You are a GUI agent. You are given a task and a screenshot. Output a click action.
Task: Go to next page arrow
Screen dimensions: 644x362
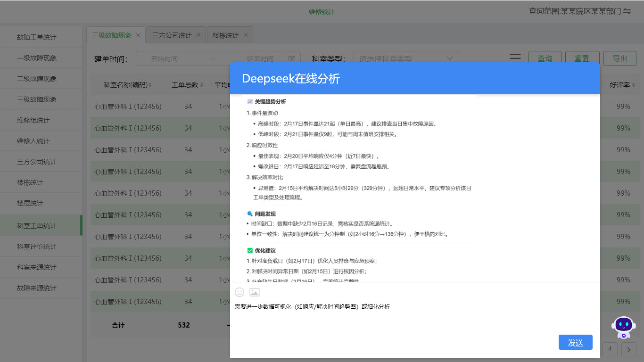[629, 349]
